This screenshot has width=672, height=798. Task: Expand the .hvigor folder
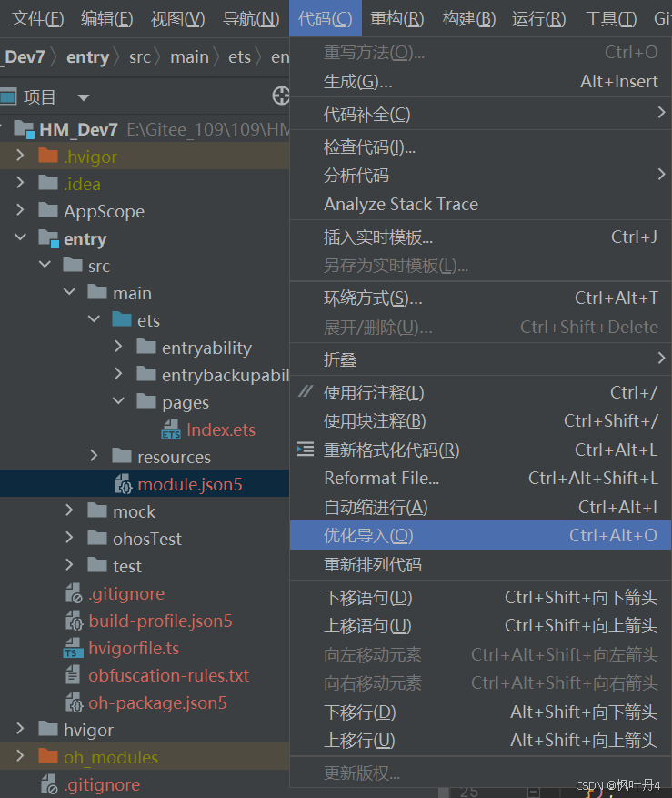[x=20, y=156]
